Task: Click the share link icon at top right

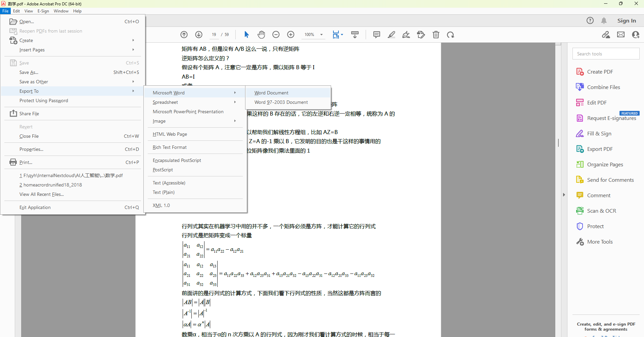Action: [606, 35]
